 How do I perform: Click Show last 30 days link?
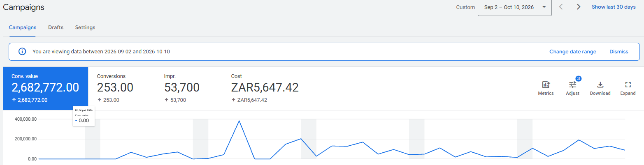(614, 7)
